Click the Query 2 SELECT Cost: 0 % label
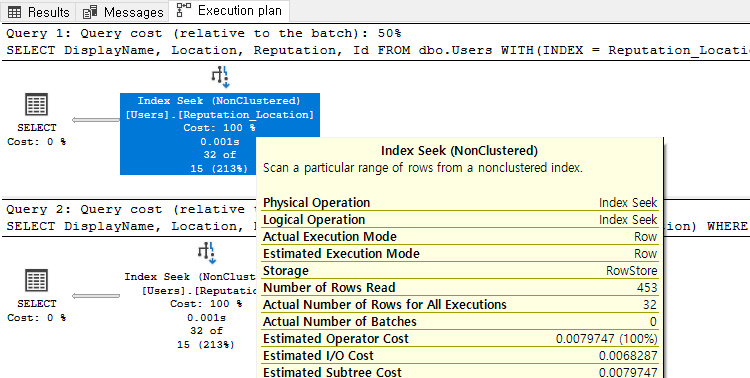The width and height of the screenshot is (750, 378). [37, 318]
